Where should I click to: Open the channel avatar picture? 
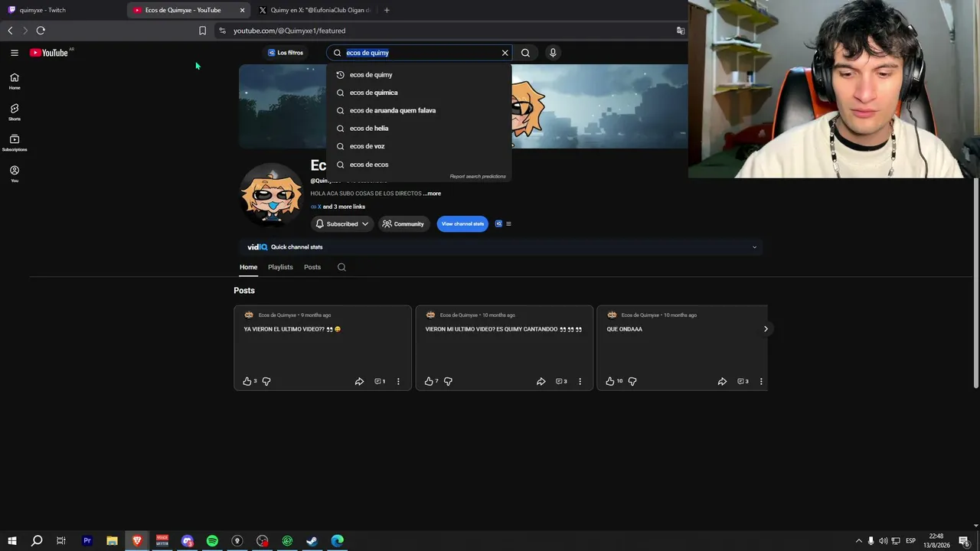click(271, 194)
